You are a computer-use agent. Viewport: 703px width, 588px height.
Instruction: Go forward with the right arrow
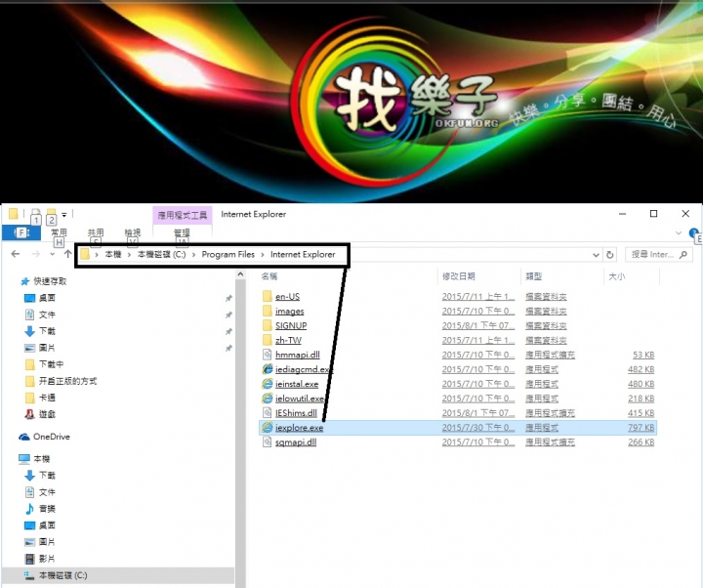tap(36, 254)
